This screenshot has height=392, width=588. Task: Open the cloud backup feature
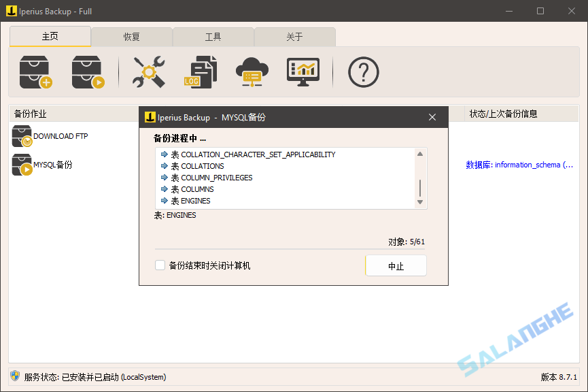(252, 71)
